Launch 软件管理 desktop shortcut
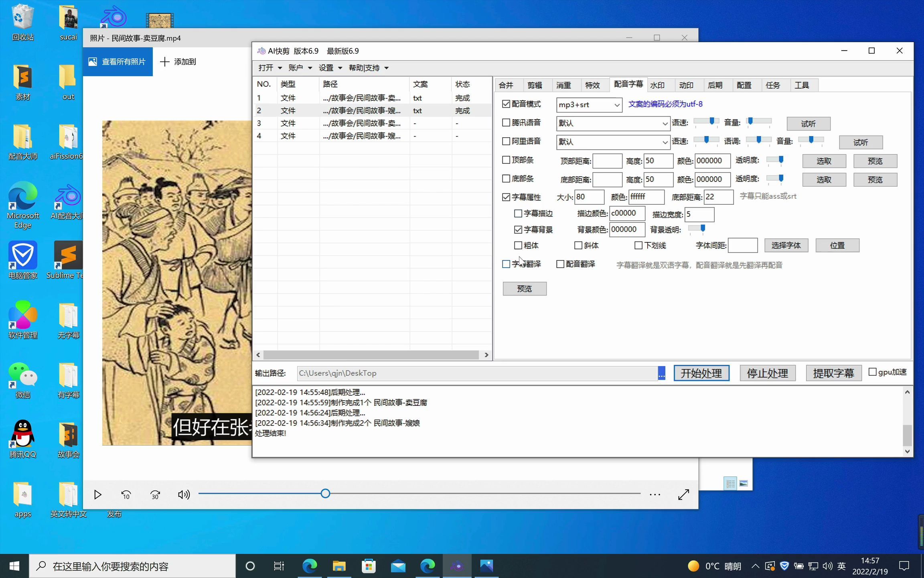The height and width of the screenshot is (578, 924). point(22,320)
